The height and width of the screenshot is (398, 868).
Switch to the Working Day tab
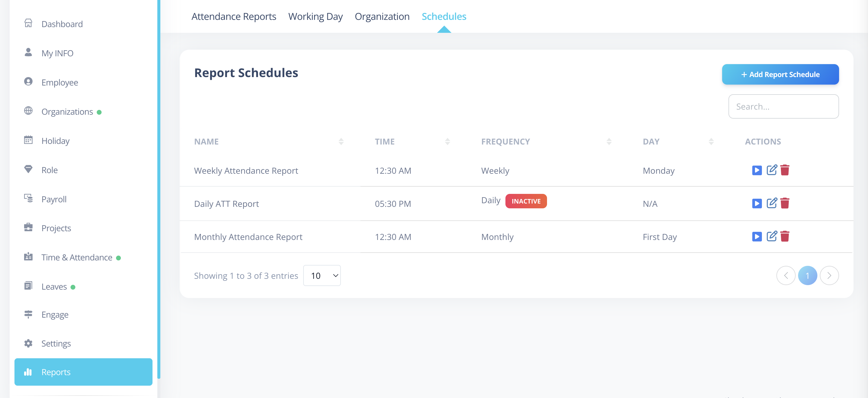tap(315, 17)
